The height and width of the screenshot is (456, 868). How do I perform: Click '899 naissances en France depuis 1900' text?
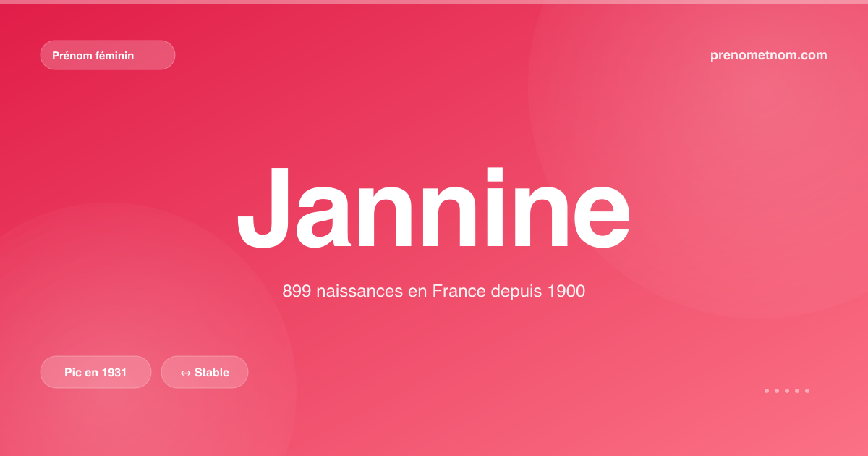tap(433, 292)
